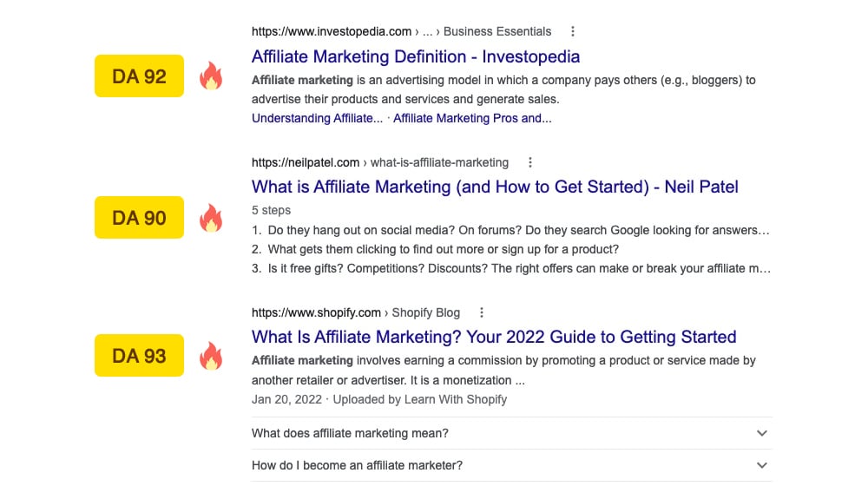Click the shopify.com Shopify Blog breadcrumb
Screen dimensions: 868x486
[x=317, y=312]
